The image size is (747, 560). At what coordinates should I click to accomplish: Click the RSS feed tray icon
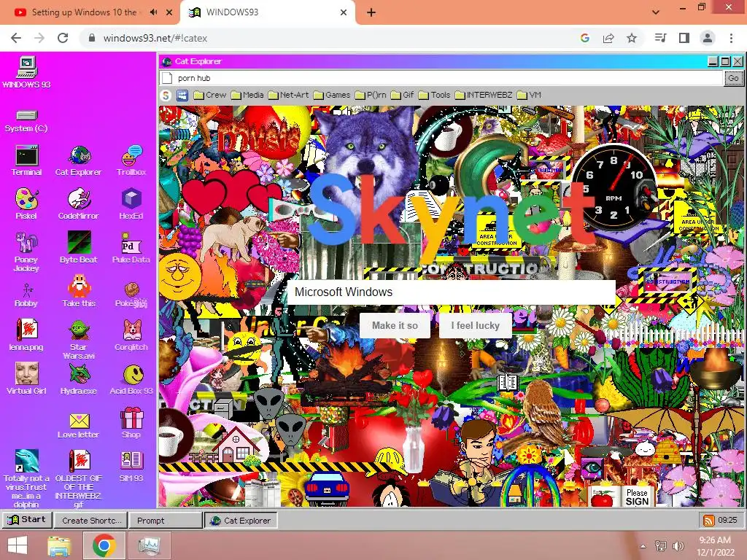pos(709,521)
